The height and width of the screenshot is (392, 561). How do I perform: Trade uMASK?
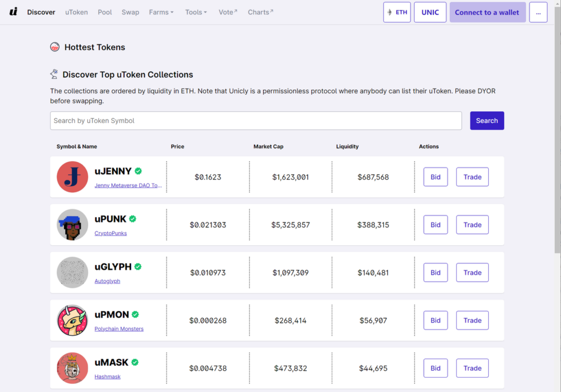[x=472, y=368]
